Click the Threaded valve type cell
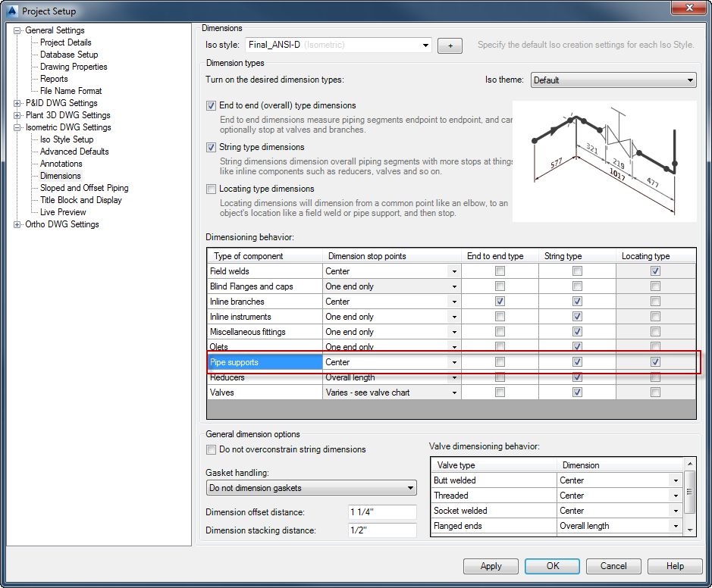Image resolution: width=712 pixels, height=588 pixels. pyautogui.click(x=494, y=496)
